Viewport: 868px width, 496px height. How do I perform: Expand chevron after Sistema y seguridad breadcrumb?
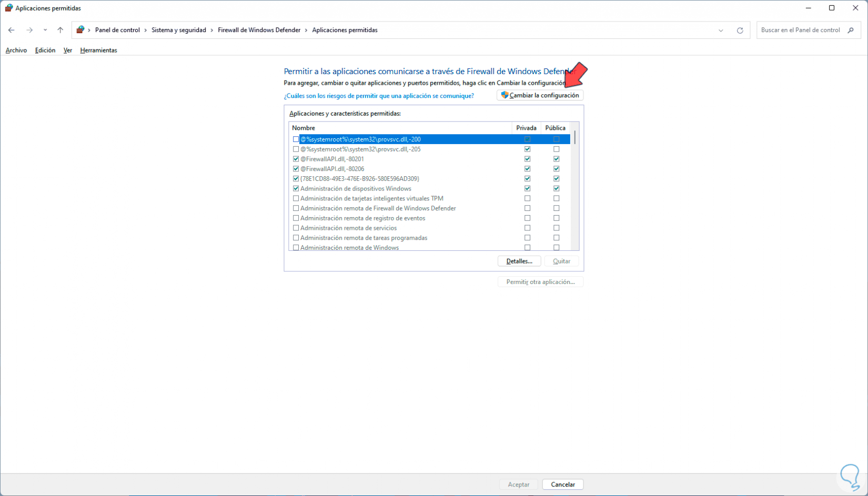pyautogui.click(x=212, y=30)
